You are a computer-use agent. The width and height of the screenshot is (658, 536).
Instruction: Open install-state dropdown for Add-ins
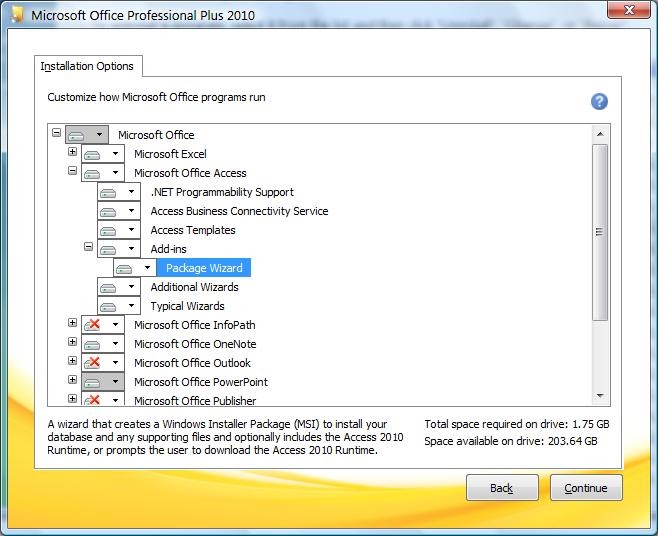point(119,249)
